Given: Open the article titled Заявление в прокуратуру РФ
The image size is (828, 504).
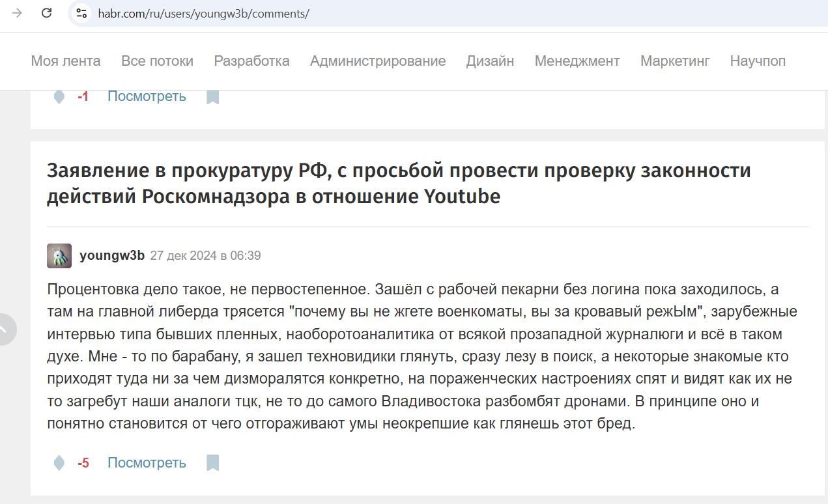Looking at the screenshot, I should [x=399, y=183].
